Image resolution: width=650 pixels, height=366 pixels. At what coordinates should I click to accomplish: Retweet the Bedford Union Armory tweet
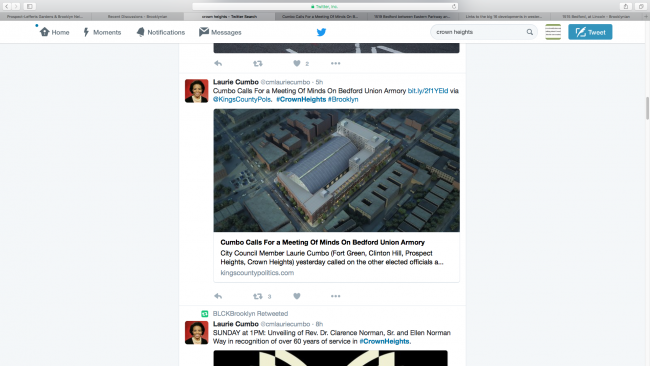(x=258, y=296)
